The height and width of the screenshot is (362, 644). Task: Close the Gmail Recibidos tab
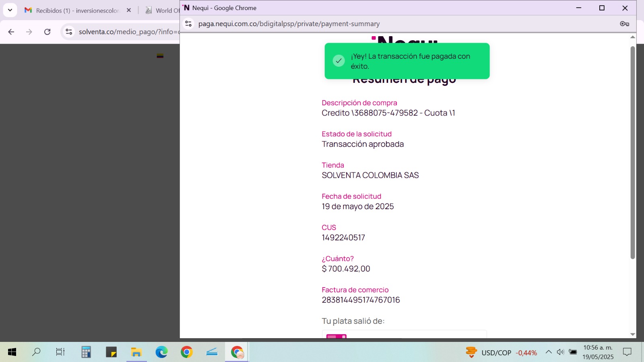click(129, 10)
